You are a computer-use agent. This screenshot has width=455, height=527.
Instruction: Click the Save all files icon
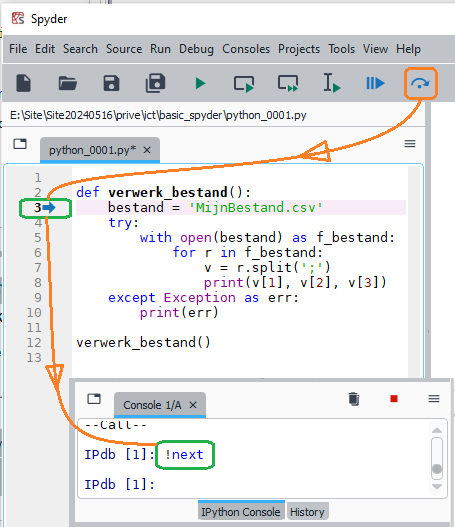(x=155, y=83)
